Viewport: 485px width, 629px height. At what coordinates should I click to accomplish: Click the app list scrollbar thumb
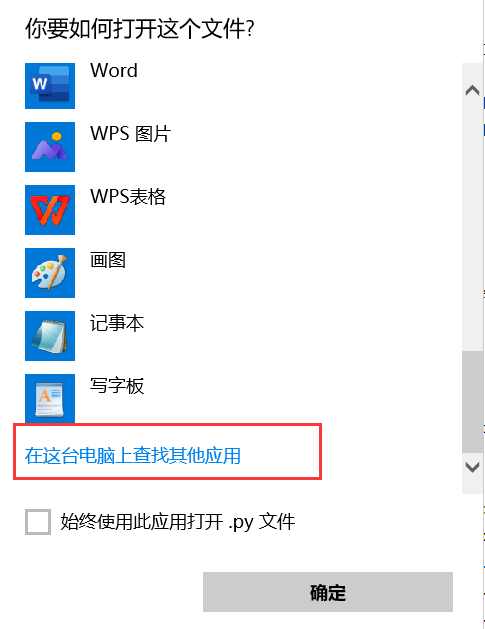coord(472,402)
